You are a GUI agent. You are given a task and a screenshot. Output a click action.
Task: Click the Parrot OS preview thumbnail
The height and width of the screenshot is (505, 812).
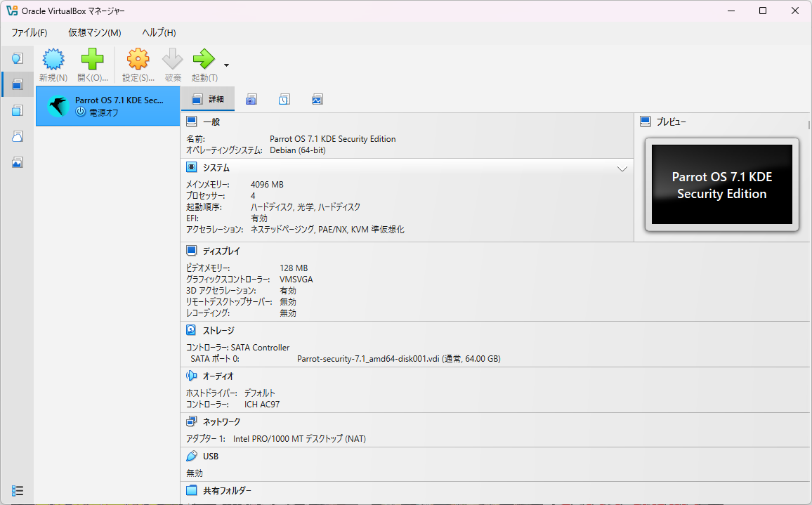(x=722, y=185)
